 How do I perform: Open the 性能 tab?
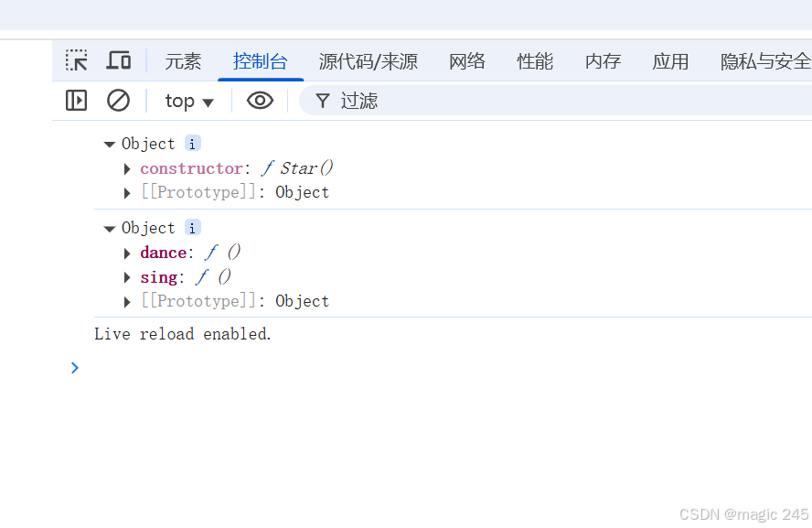coord(535,61)
